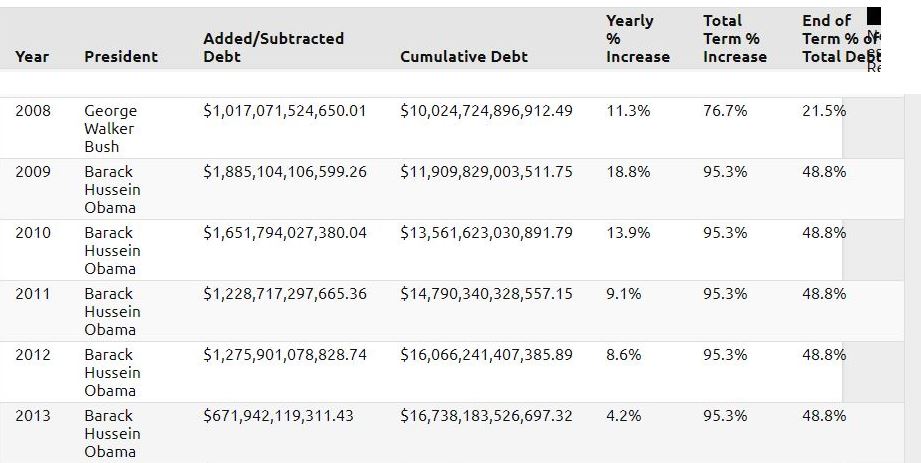Click George Walker Bush's name cell
The image size is (921, 463).
coord(110,128)
